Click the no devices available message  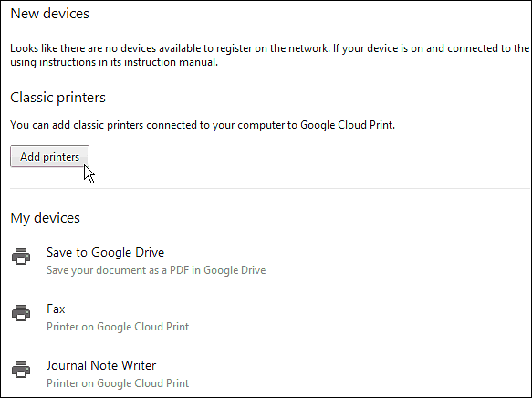coord(270,56)
